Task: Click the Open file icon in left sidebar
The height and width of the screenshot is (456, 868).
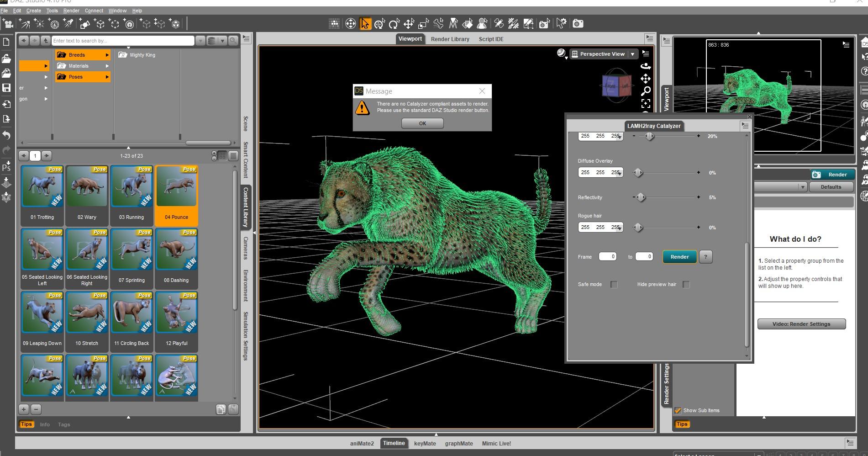Action: [6, 58]
